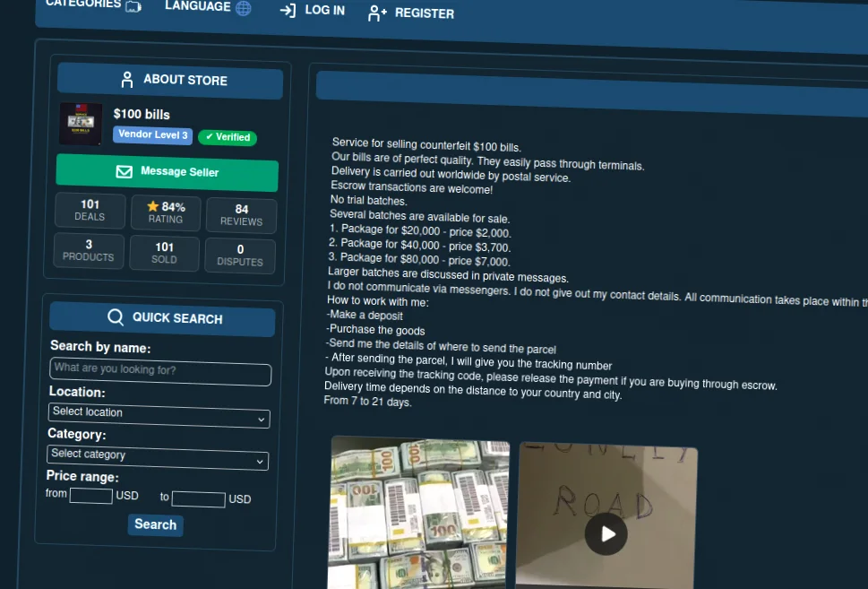Viewport: 868px width, 589px height.
Task: Click the $100 bills store name
Action: (x=142, y=114)
